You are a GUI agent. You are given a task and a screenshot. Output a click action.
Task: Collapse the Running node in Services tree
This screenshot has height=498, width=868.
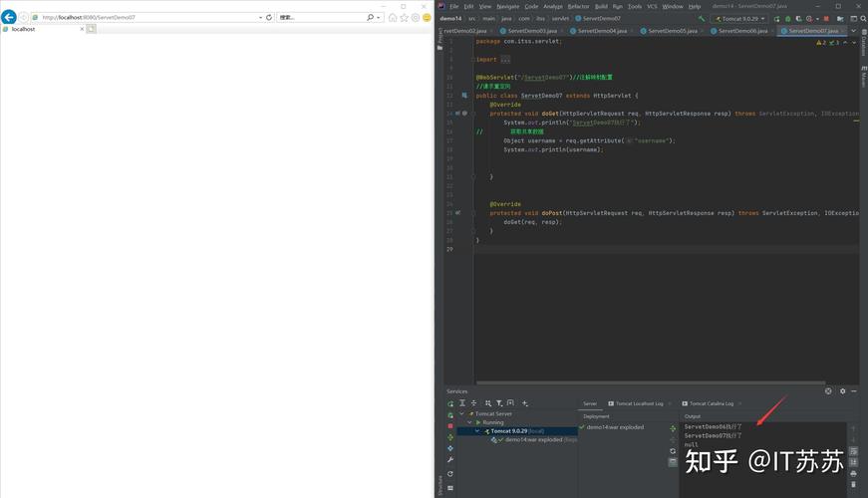(x=470, y=422)
